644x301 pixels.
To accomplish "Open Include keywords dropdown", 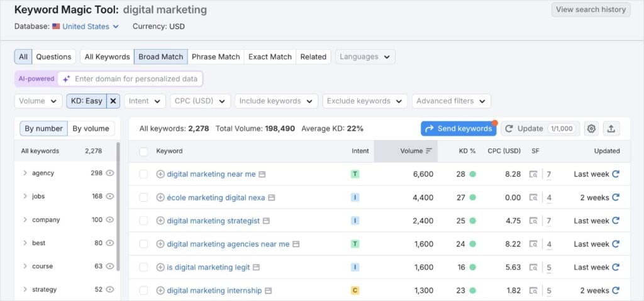I will [277, 101].
